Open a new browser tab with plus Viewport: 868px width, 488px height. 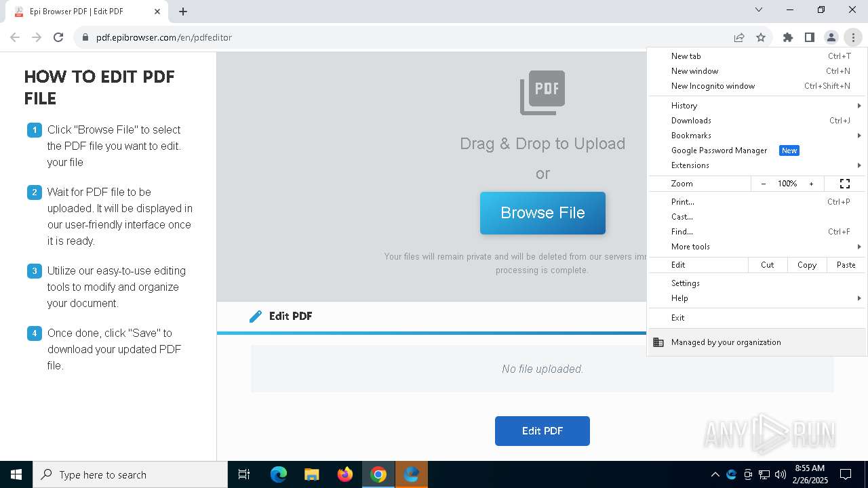point(183,11)
